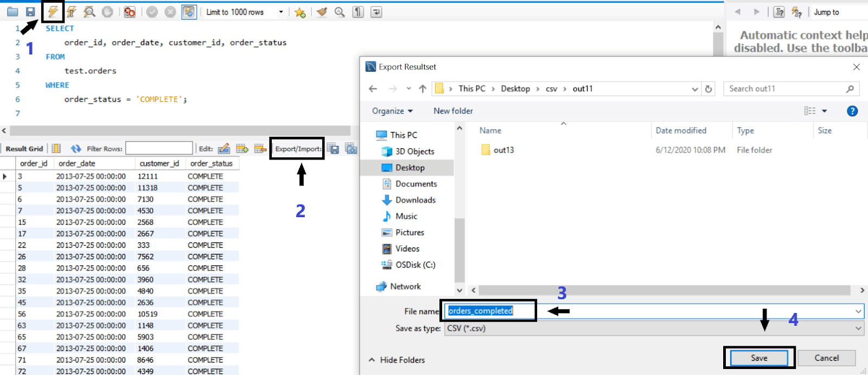Toggle field types grid icon
868x375 pixels.
tap(56, 149)
